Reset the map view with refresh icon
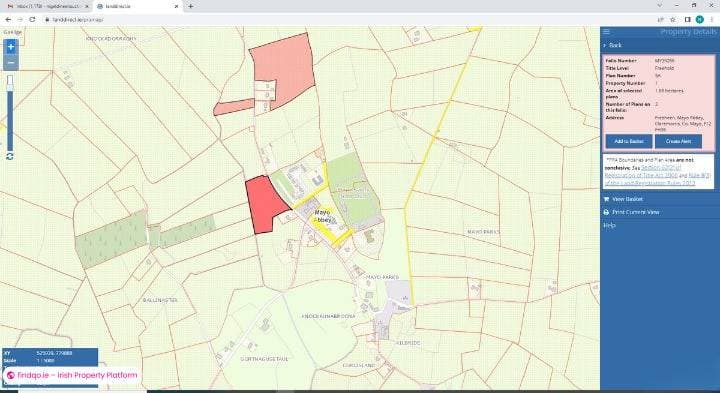 click(x=10, y=157)
